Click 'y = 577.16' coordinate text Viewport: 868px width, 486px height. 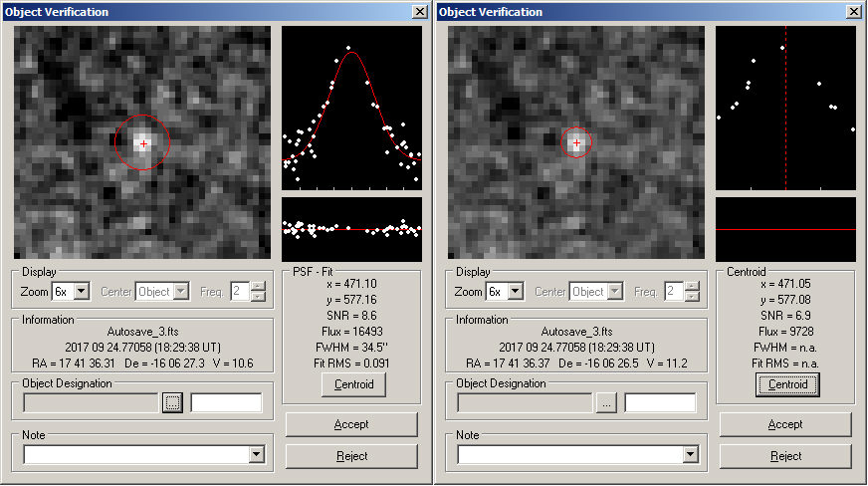pos(351,300)
